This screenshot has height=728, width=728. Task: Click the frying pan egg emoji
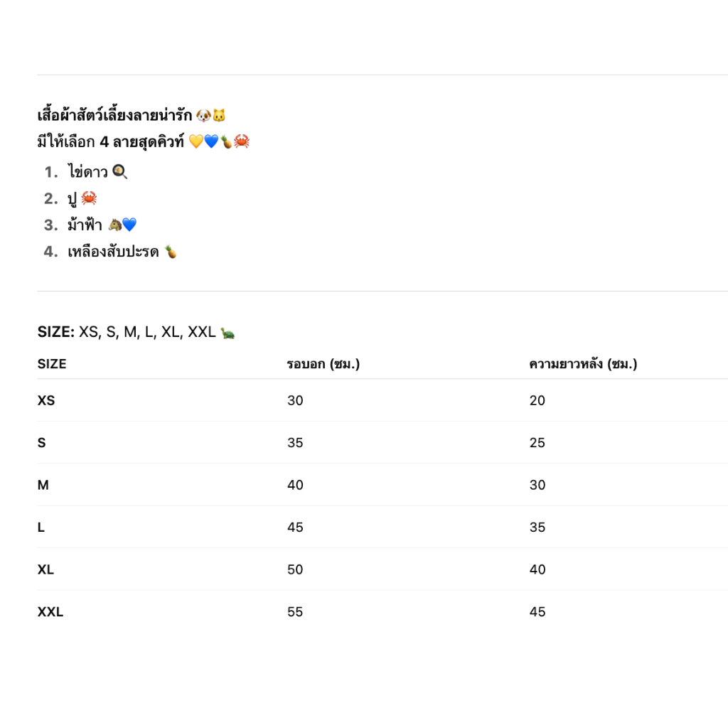(x=119, y=172)
